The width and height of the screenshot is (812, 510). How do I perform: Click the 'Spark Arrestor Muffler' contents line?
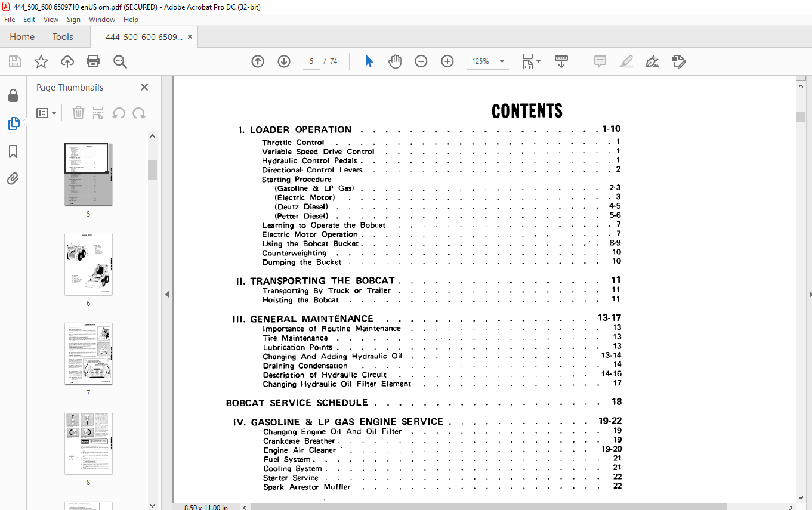pyautogui.click(x=307, y=487)
